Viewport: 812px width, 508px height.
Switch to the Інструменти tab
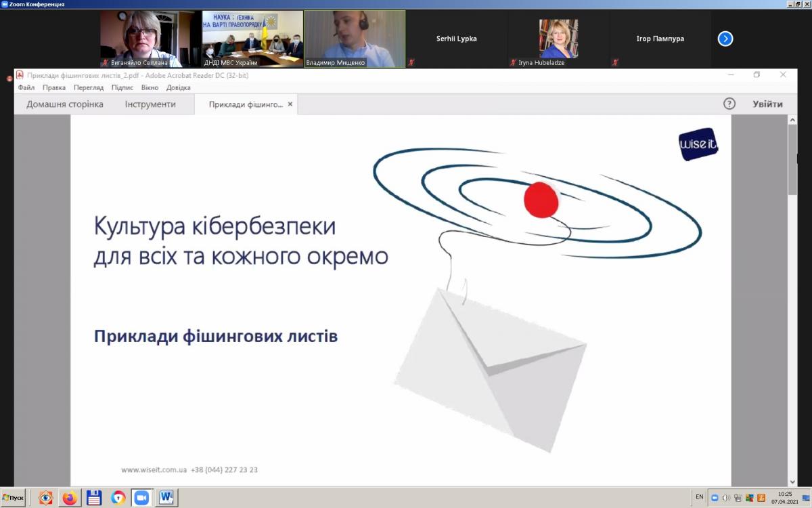coord(150,104)
